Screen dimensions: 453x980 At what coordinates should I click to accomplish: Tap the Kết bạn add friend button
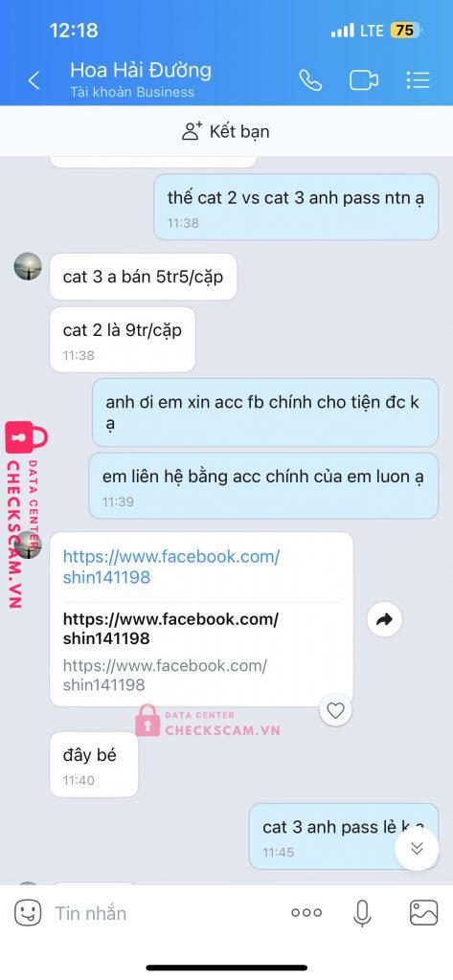[226, 131]
